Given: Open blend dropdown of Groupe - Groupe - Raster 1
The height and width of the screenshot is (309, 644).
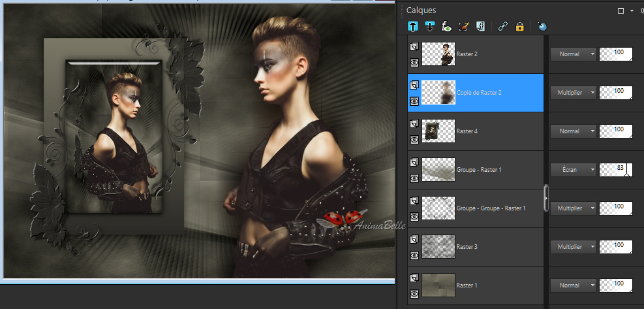Looking at the screenshot, I should pos(574,208).
